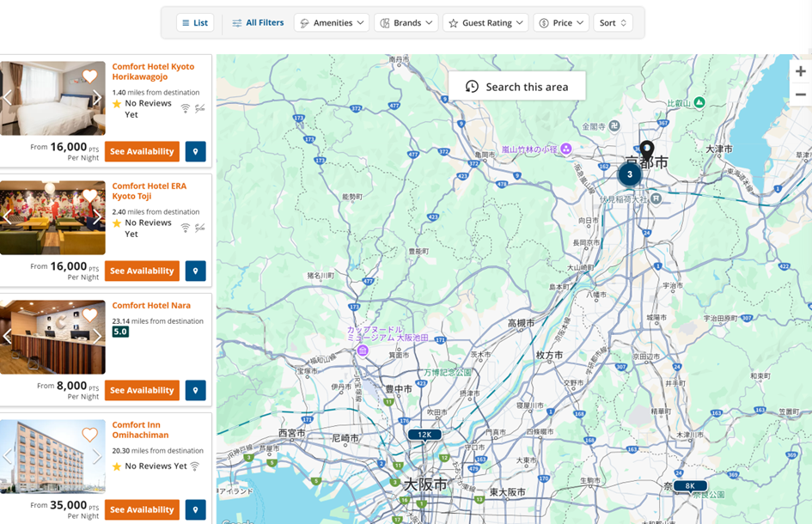Click WiFi icon on Comfort Hotel ERA Kyoto Toji
Image resolution: width=812 pixels, height=524 pixels.
coord(186,228)
